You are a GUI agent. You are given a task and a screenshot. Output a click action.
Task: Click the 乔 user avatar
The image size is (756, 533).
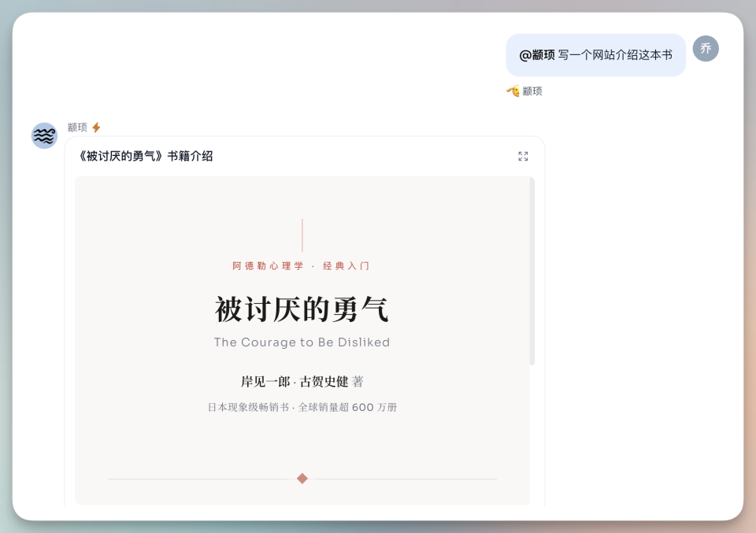tap(706, 48)
